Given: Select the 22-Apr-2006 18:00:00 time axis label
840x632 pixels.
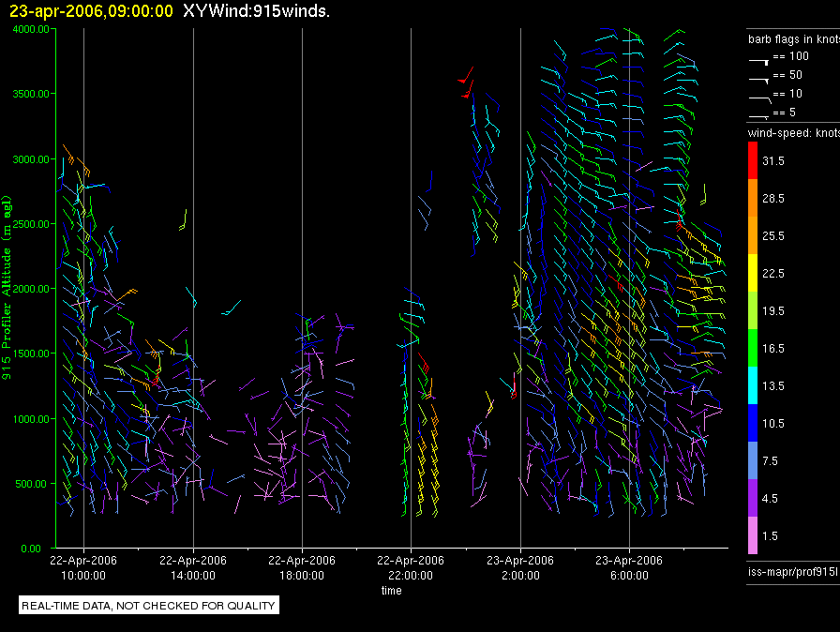Looking at the screenshot, I should tap(302, 567).
